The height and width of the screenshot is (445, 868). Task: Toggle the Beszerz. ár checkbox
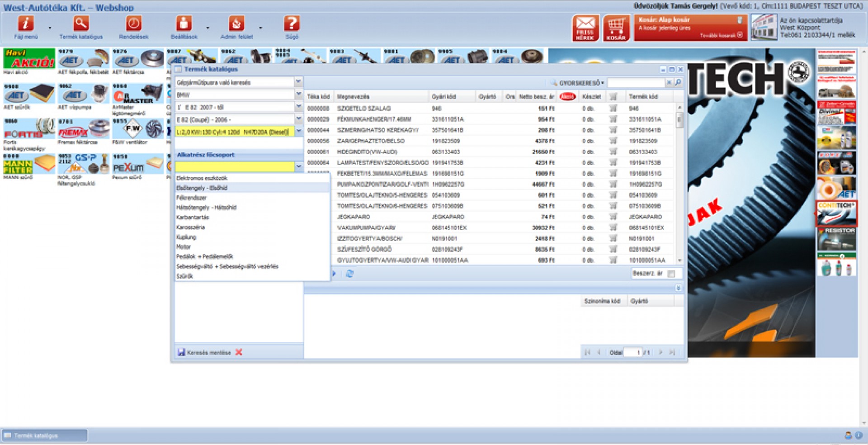click(x=671, y=274)
